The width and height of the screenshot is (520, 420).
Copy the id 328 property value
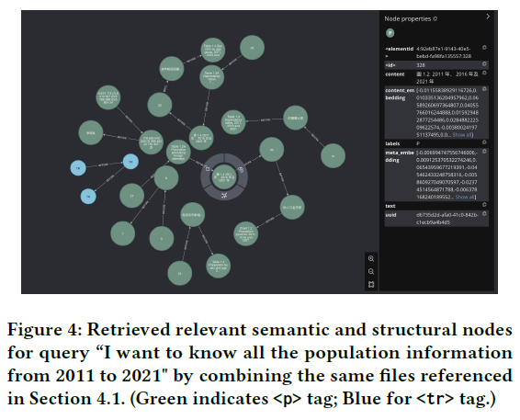coord(484,63)
